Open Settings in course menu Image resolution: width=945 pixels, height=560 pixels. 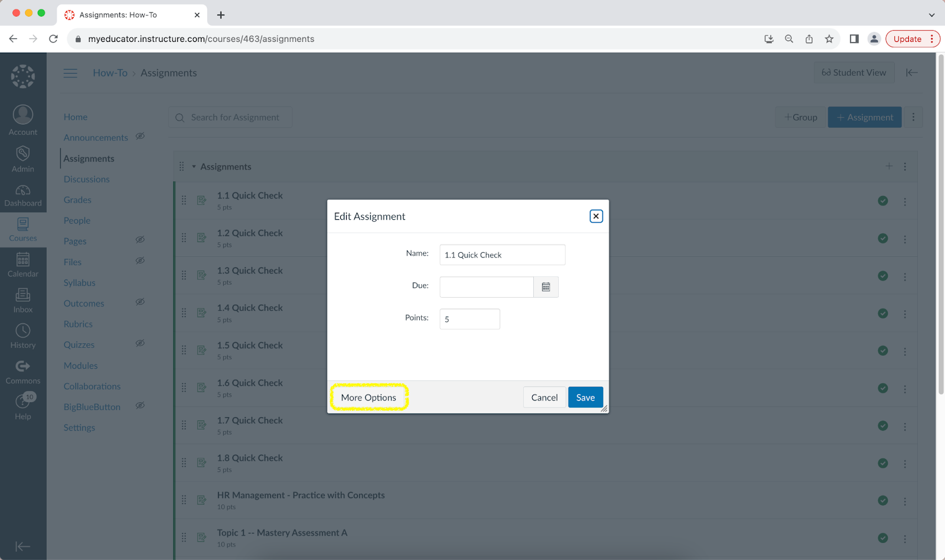click(79, 428)
